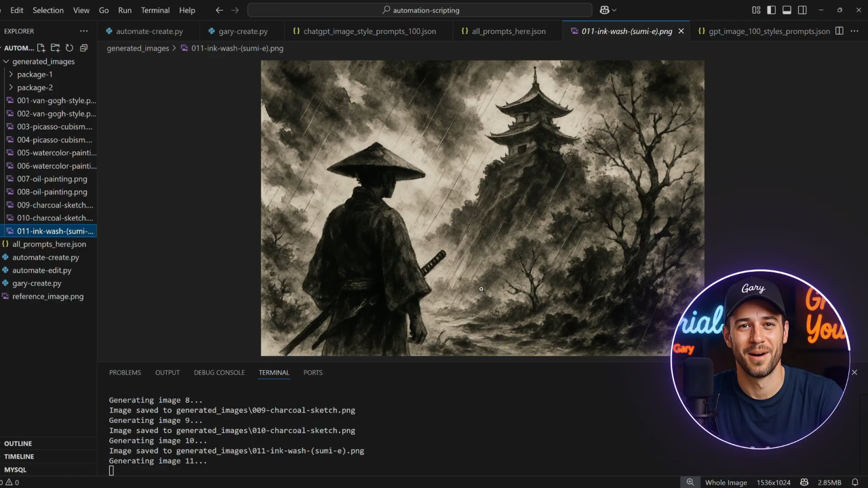Open the Edit menu
868x488 pixels.
tap(17, 10)
